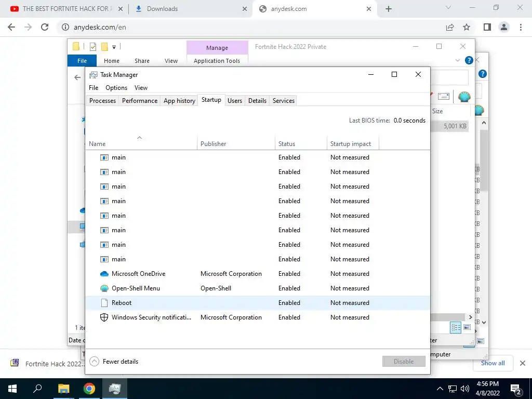The width and height of the screenshot is (532, 399).
Task: Switch to the Performance tab
Action: [x=140, y=101]
